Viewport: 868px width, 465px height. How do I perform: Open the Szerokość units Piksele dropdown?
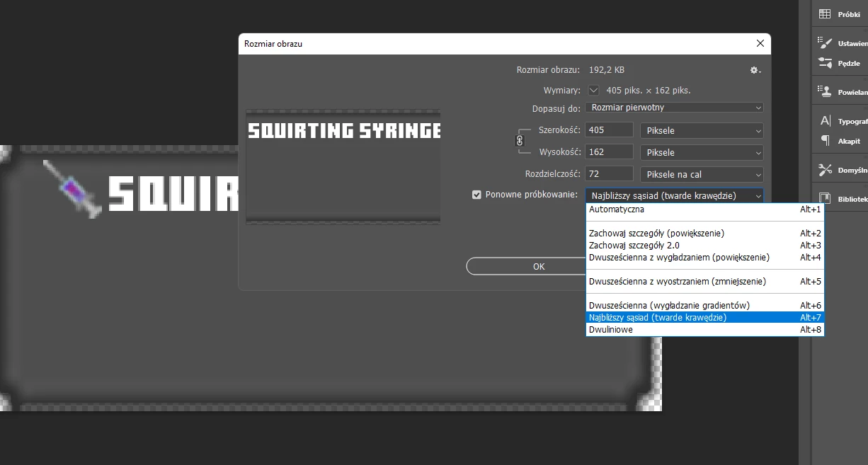click(702, 130)
